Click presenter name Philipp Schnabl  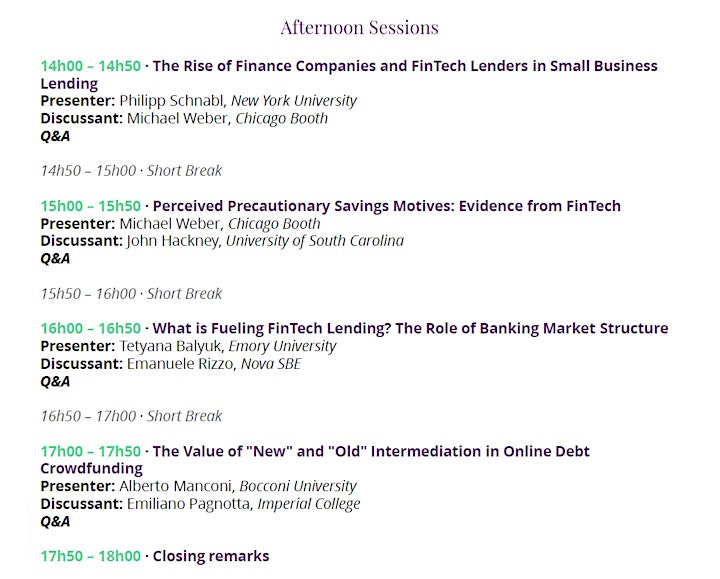[x=172, y=101]
